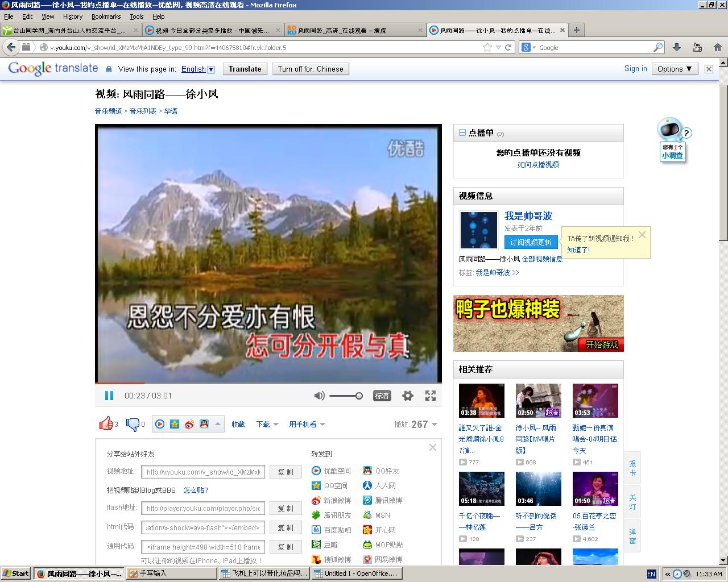Open the Tools menu
Screen dimensions: 728x582
[x=136, y=16]
